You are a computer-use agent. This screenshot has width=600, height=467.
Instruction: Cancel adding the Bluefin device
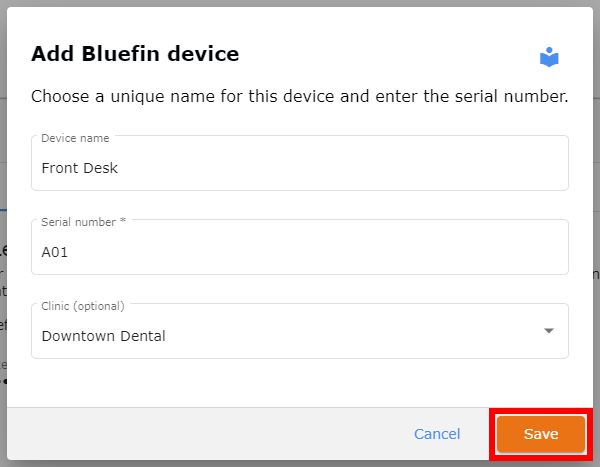tap(437, 434)
